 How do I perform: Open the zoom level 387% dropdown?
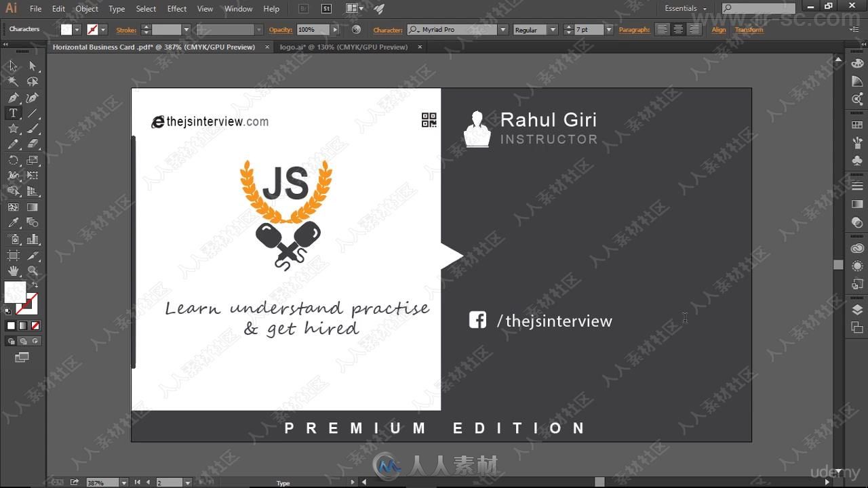click(123, 483)
